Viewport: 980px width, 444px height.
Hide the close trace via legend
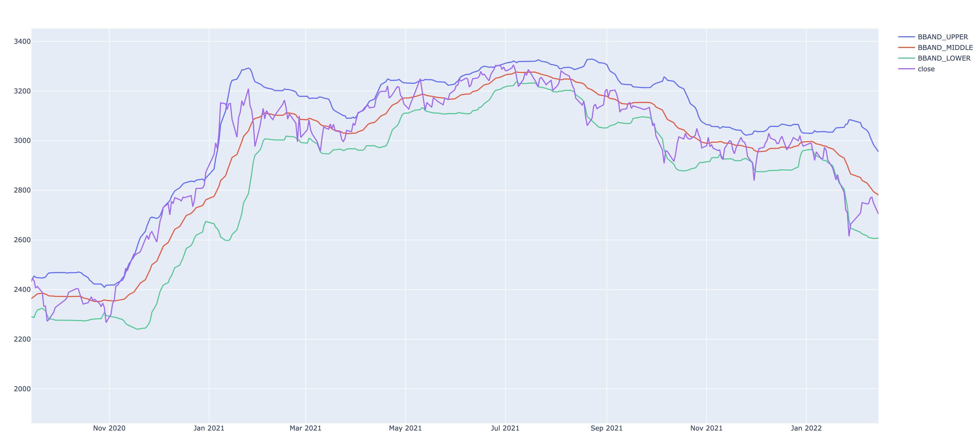[926, 69]
